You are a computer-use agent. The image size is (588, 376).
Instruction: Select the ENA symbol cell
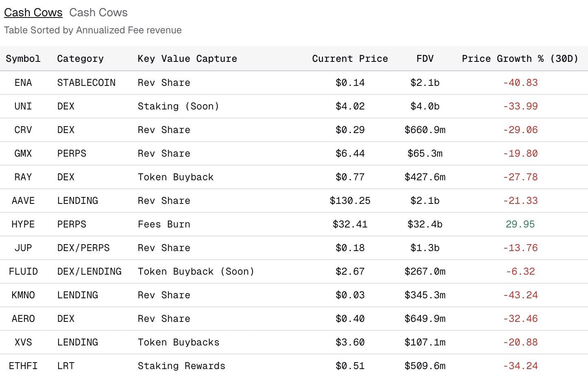click(23, 83)
